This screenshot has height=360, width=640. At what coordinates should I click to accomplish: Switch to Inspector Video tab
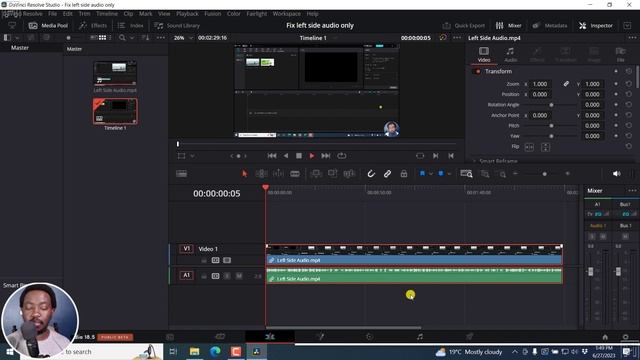click(484, 54)
